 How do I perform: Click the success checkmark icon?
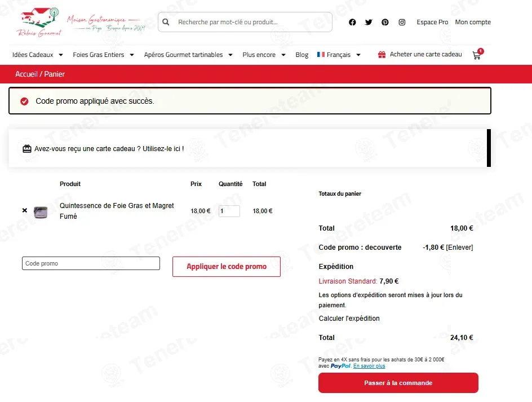[x=24, y=101]
